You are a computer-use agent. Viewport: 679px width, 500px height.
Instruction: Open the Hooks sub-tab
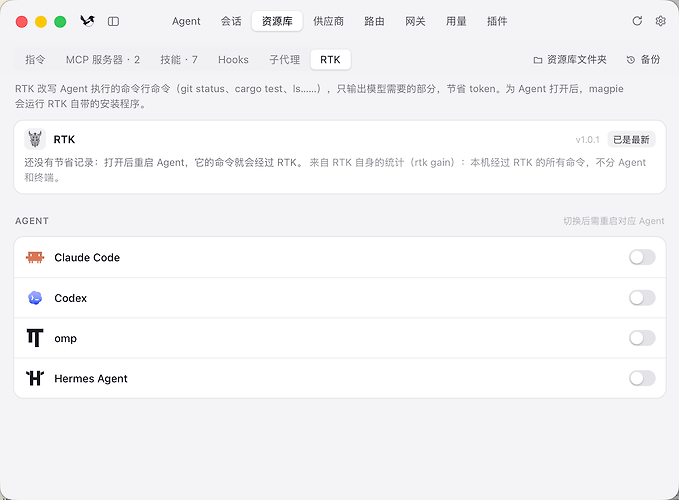pos(233,60)
